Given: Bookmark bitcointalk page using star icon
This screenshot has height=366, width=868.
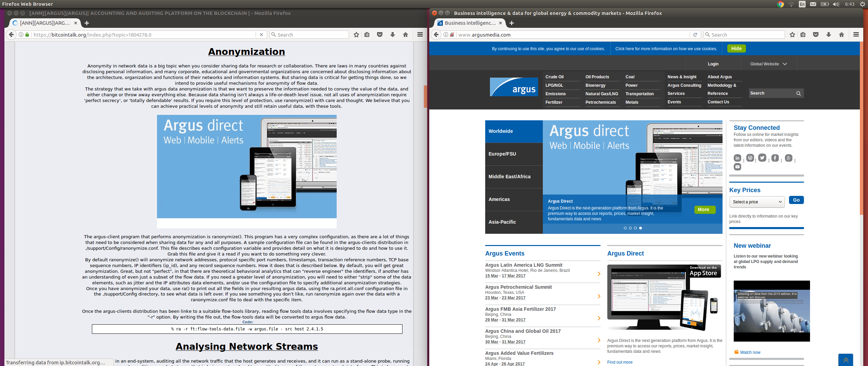Looking at the screenshot, I should (356, 35).
